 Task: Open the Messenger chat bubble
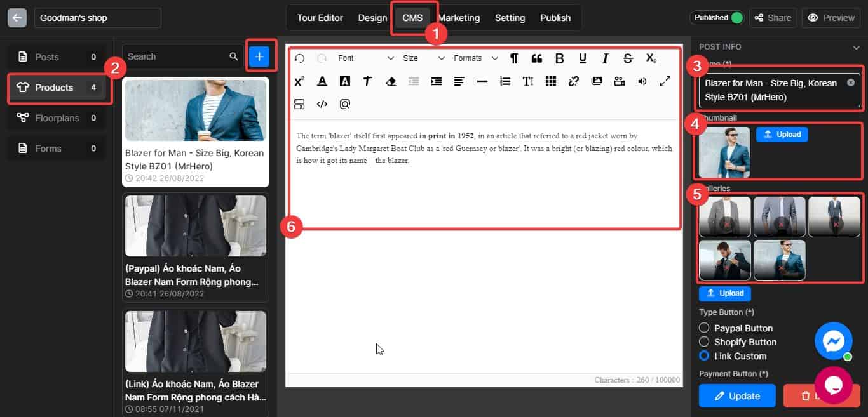(x=833, y=341)
